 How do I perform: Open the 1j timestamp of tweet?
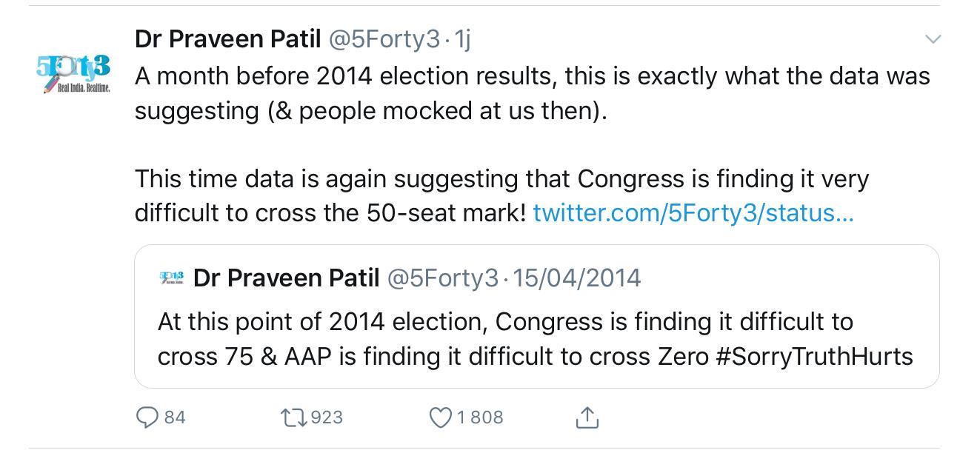[462, 39]
